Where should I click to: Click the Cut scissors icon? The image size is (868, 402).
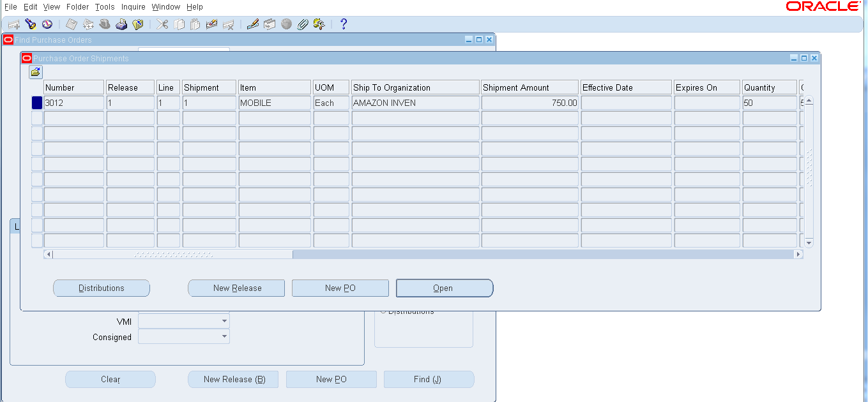click(x=163, y=24)
